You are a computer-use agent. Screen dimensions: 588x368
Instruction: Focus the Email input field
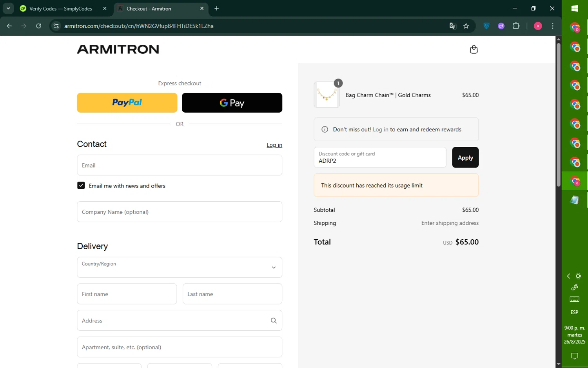(180, 165)
